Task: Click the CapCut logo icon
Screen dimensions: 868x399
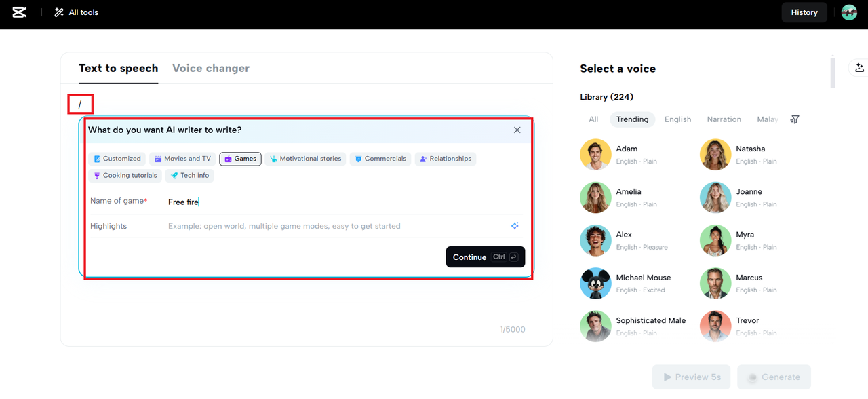Action: pyautogui.click(x=19, y=12)
